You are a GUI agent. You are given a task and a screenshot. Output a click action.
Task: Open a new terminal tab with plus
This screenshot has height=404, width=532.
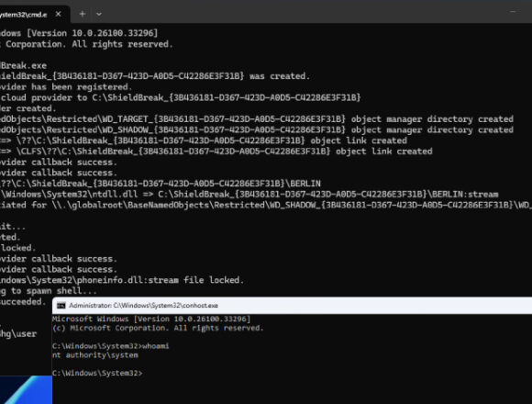(83, 14)
